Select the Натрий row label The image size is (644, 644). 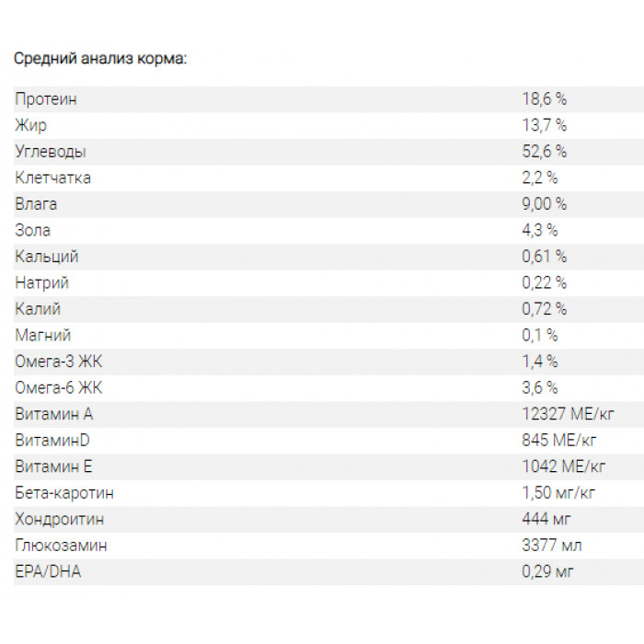(x=41, y=282)
